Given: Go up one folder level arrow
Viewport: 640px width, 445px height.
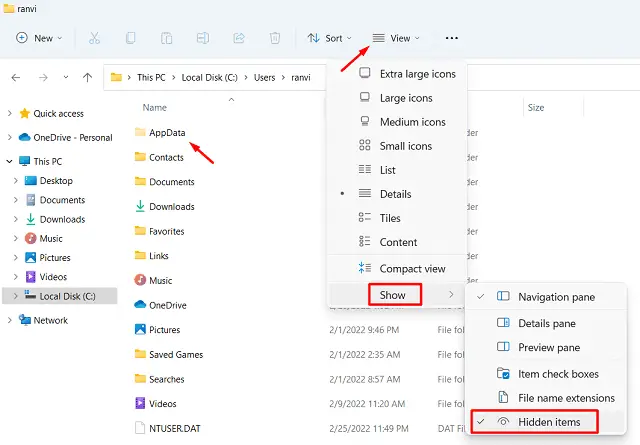Looking at the screenshot, I should 87,78.
